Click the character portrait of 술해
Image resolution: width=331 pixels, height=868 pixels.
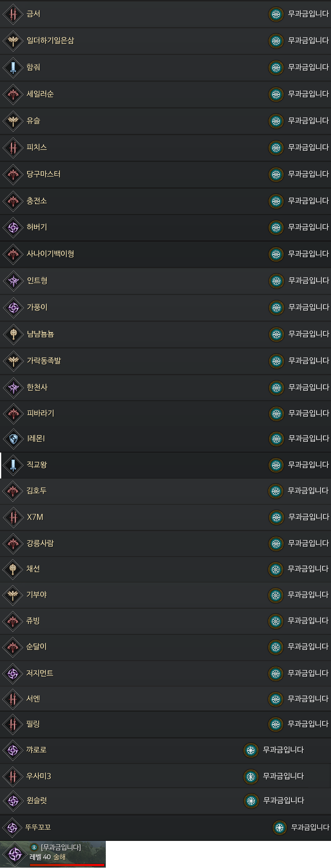pyautogui.click(x=15, y=854)
